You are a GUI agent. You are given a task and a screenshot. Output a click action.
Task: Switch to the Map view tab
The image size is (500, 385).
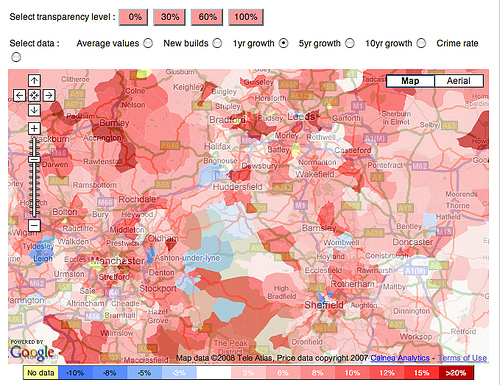coord(410,81)
